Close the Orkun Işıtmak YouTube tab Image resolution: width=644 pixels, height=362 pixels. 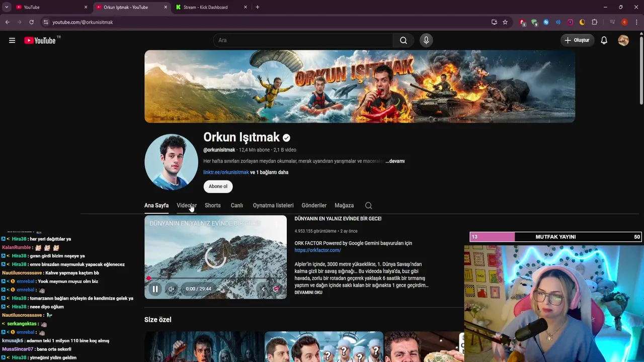click(166, 7)
